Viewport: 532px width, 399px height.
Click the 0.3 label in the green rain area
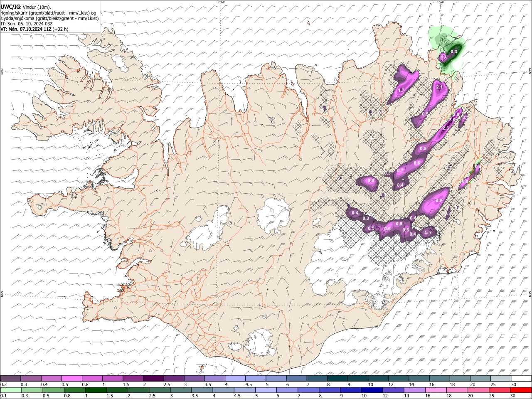[454, 52]
